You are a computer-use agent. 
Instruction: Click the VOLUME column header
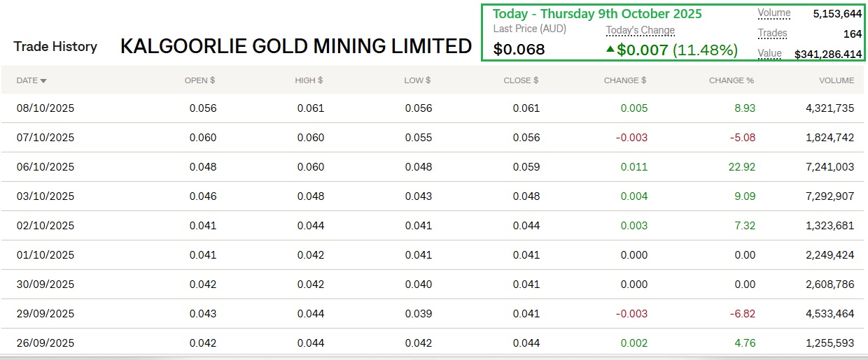(x=836, y=80)
